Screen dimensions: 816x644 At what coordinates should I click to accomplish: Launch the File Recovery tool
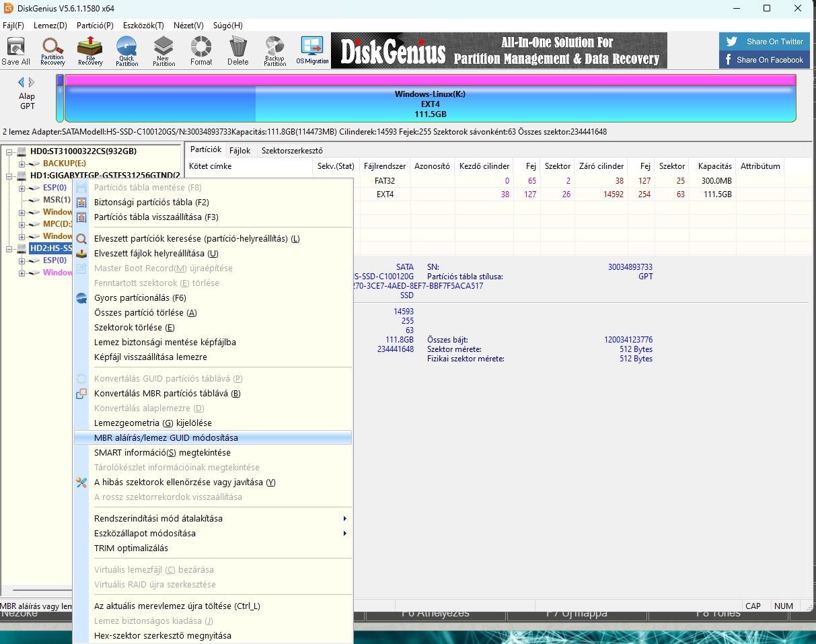point(89,52)
